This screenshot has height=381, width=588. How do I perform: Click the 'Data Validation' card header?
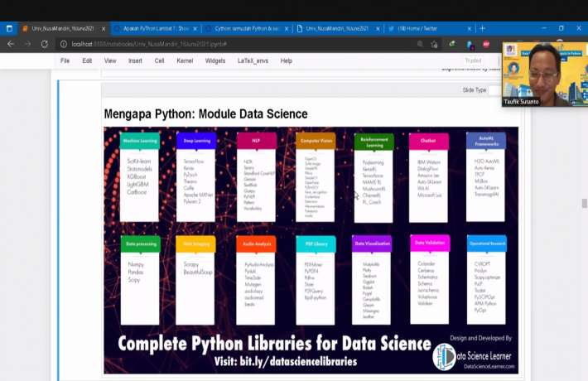click(x=430, y=243)
